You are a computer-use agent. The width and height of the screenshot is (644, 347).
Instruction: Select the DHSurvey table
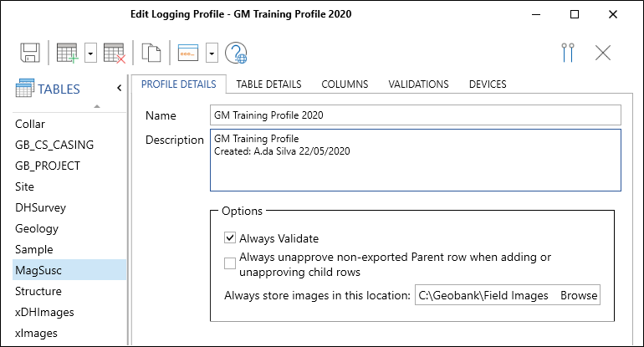tap(69, 208)
